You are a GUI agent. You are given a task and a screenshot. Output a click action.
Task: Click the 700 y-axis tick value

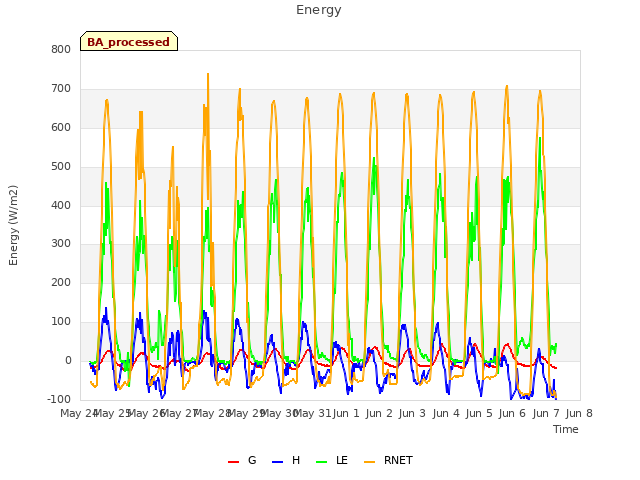(61, 89)
